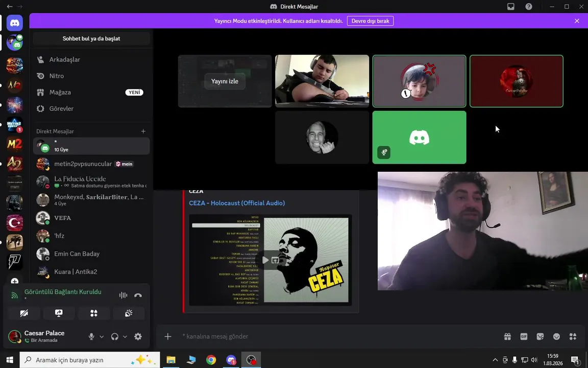Create a new direct message with plus icon
Viewport: 588px width, 368px height.
click(143, 131)
